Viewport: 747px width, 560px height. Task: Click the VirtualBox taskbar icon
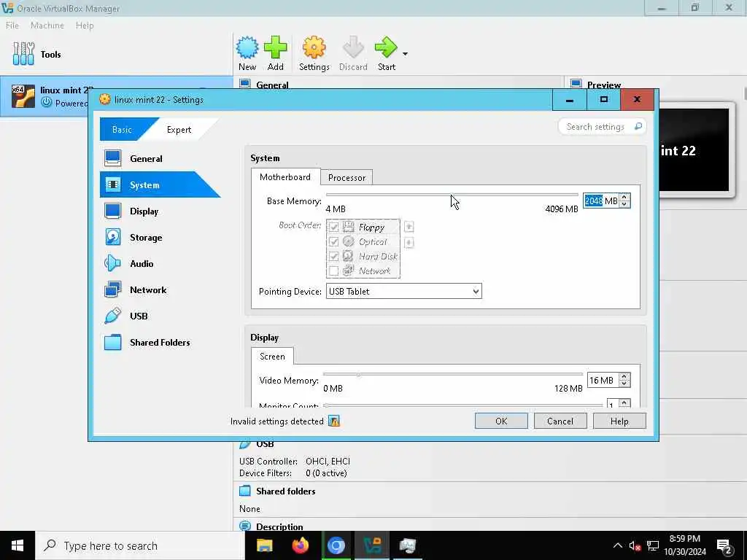tap(372, 545)
